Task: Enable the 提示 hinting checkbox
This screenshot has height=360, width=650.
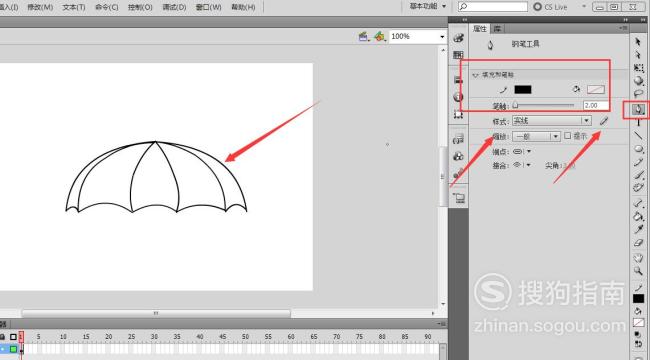Action: click(x=568, y=136)
